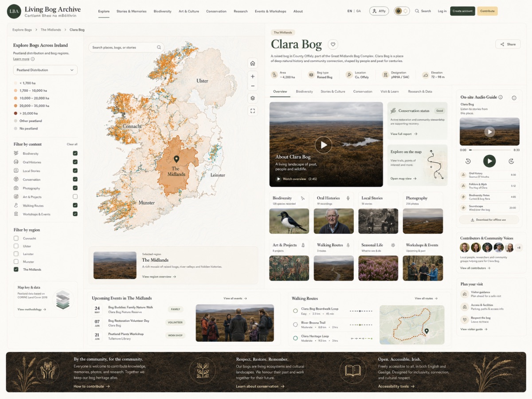Uncheck The Midlands region checkbox
This screenshot has height=399, width=532.
tap(16, 270)
